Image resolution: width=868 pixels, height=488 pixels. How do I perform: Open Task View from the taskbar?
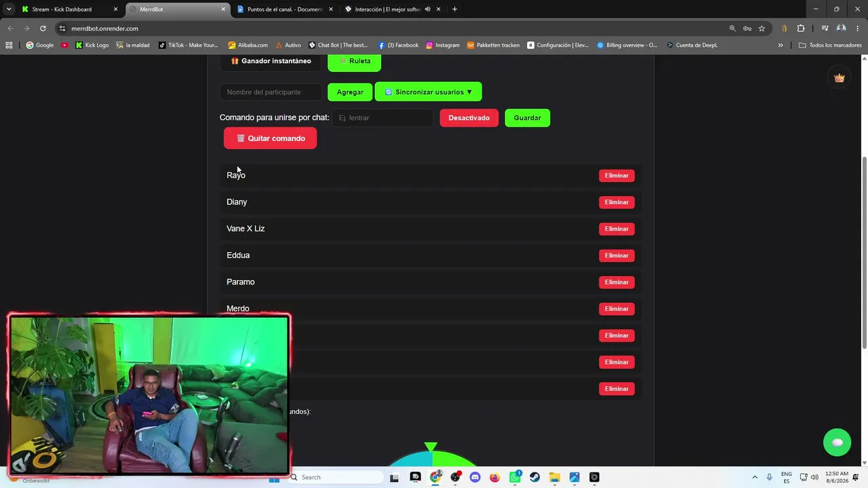(x=395, y=477)
